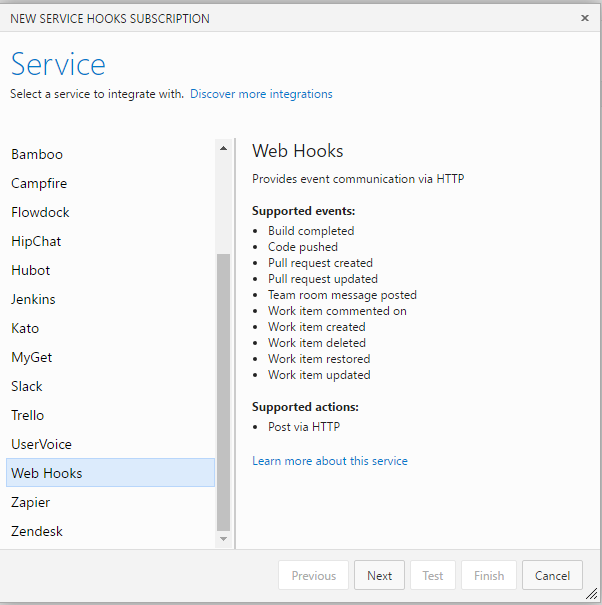
Task: Click the 'Build completed' event text
Action: pos(311,231)
